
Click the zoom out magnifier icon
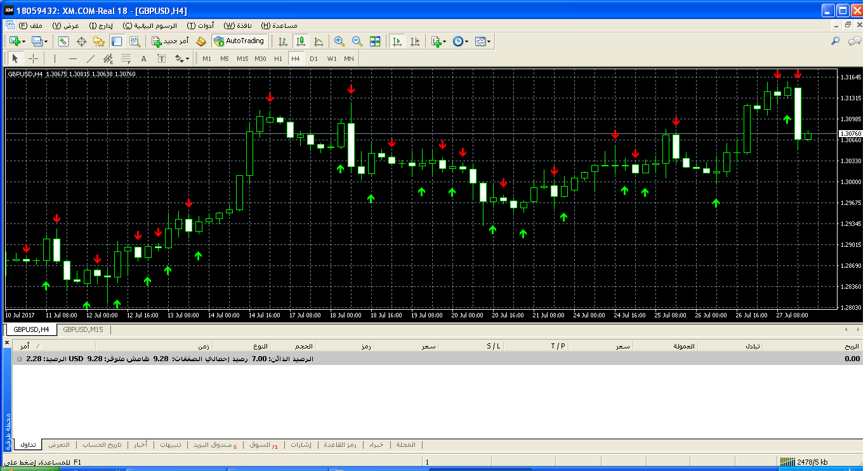coord(357,41)
